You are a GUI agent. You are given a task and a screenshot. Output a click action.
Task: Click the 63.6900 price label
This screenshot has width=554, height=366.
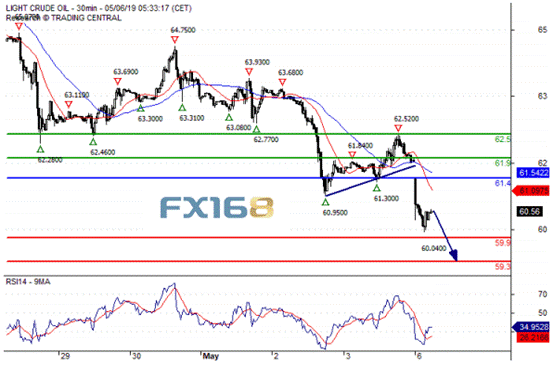pos(126,72)
